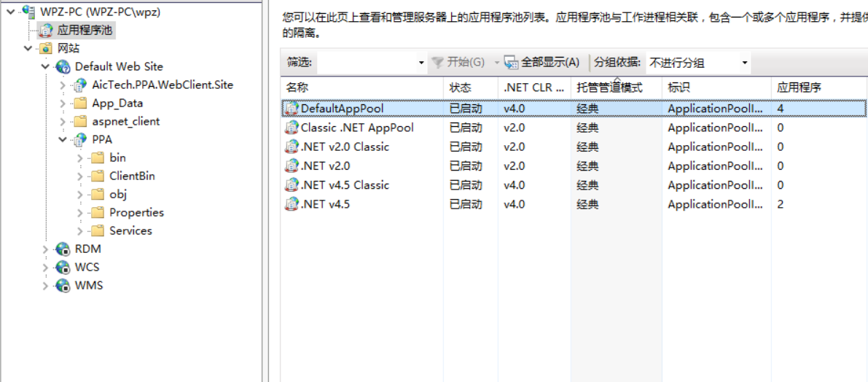Click the DefaultAppPool row icon
This screenshot has height=382, width=868.
pyautogui.click(x=292, y=109)
